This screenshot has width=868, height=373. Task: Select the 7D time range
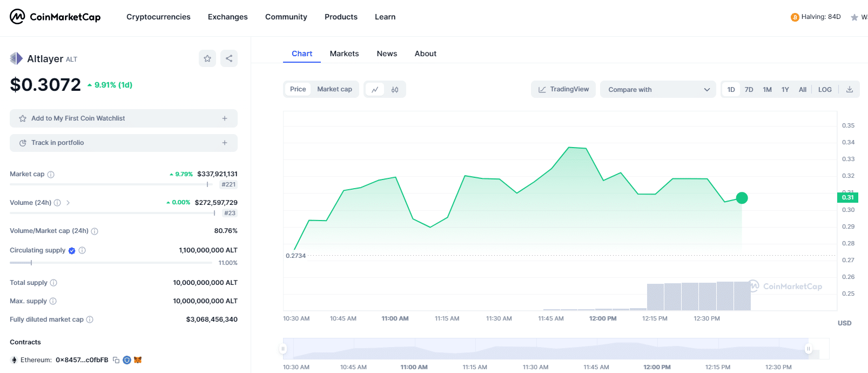pyautogui.click(x=749, y=90)
